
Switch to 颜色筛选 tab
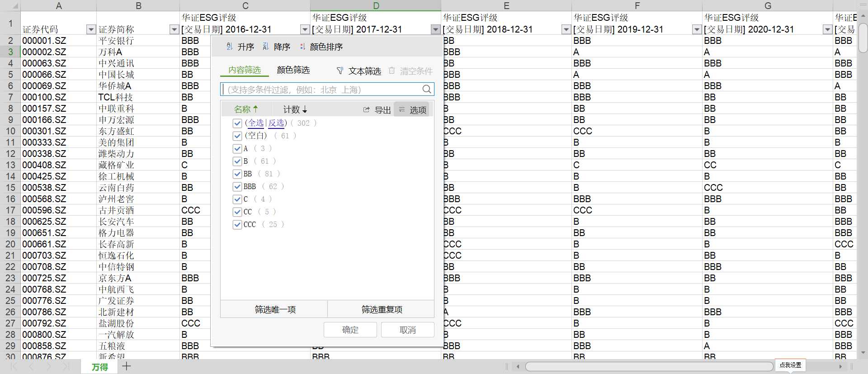[293, 70]
